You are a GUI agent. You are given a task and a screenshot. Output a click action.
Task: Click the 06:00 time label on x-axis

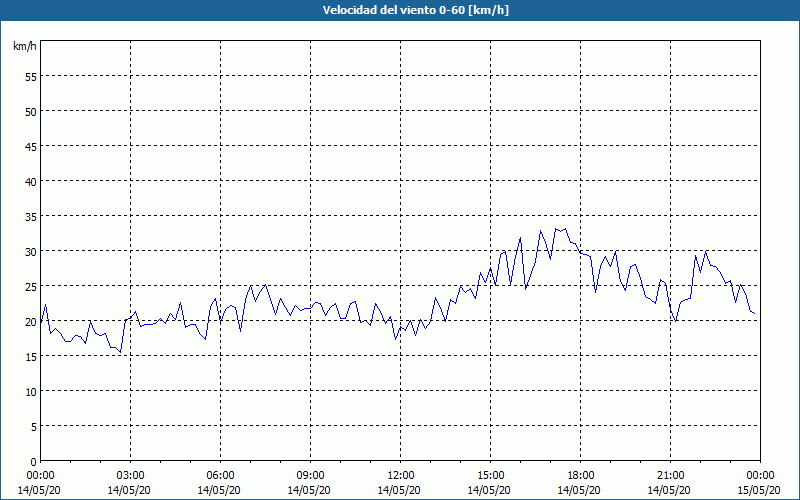(220, 476)
